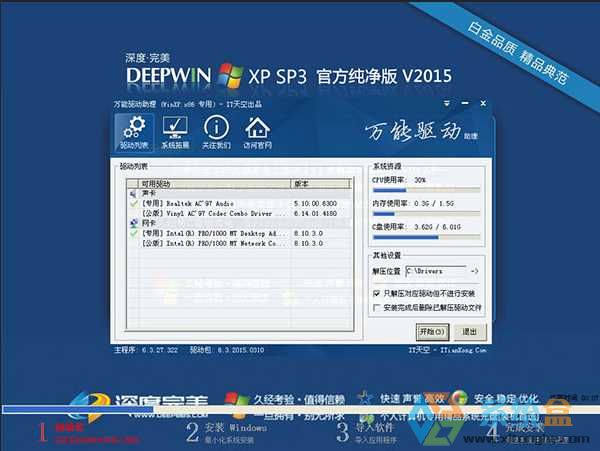Click the 开始 button
This screenshot has height=451, width=600.
(x=432, y=332)
